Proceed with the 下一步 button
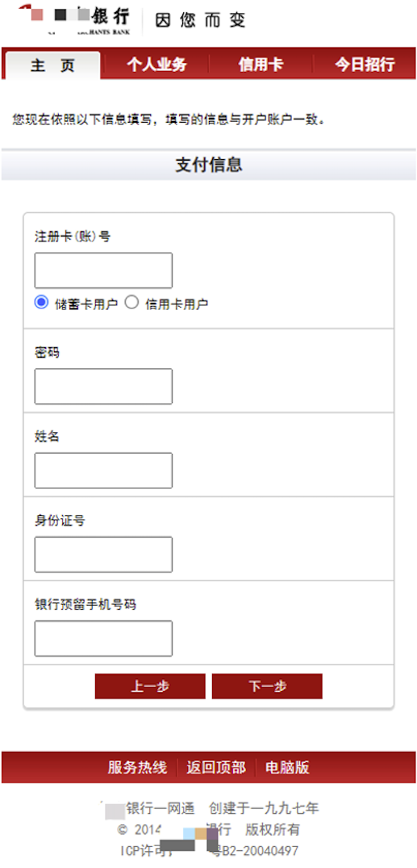This screenshot has height=868, width=417. click(267, 686)
